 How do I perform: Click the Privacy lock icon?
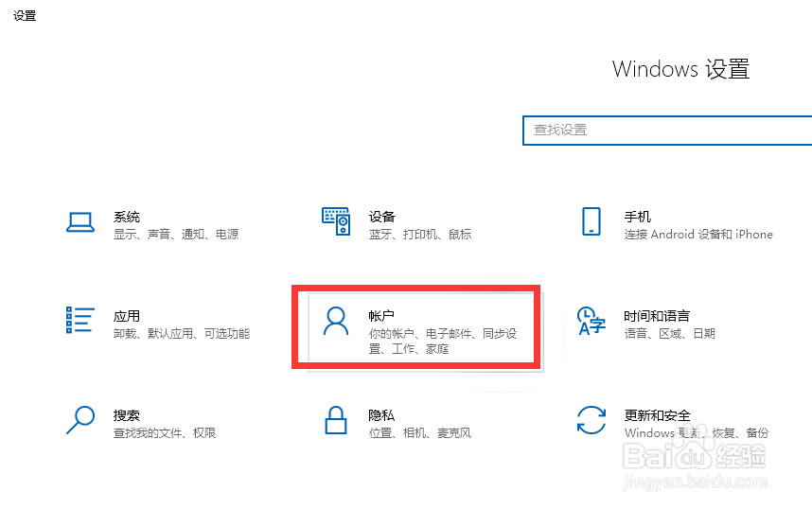pos(336,420)
